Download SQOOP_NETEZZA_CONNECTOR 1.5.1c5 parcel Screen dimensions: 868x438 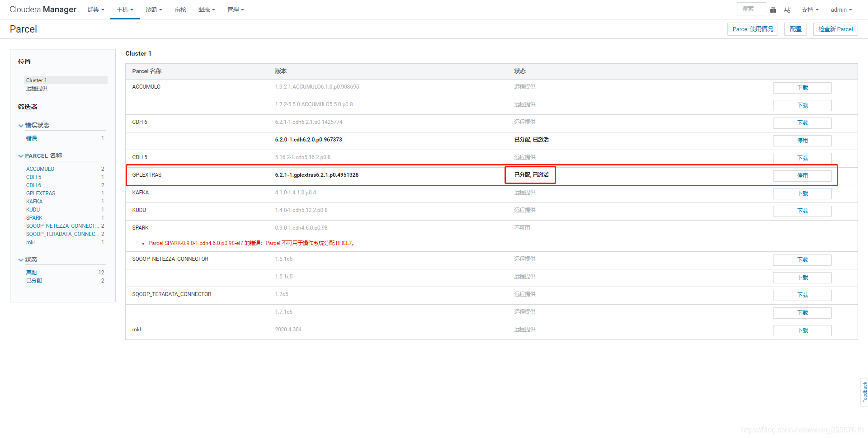click(x=802, y=278)
